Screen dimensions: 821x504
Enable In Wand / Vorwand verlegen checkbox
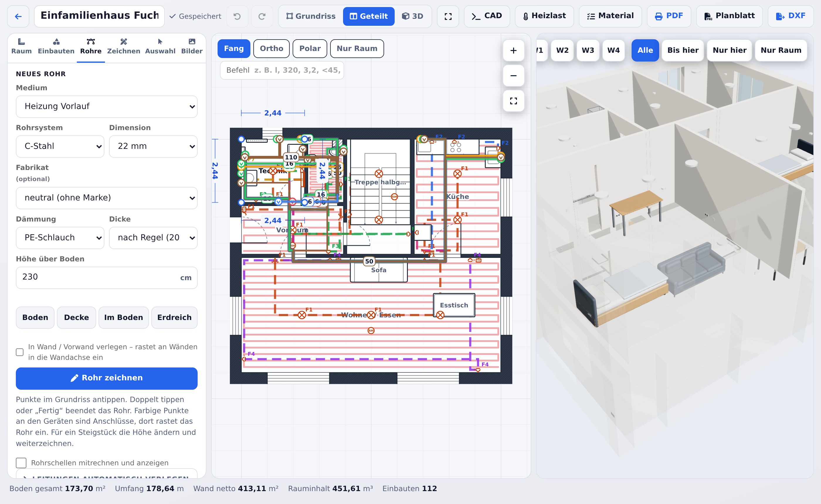pos(20,352)
